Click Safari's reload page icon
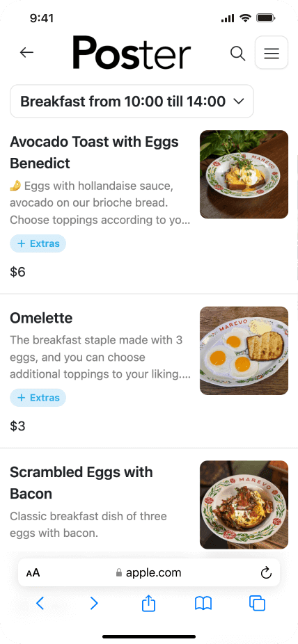 tap(267, 572)
